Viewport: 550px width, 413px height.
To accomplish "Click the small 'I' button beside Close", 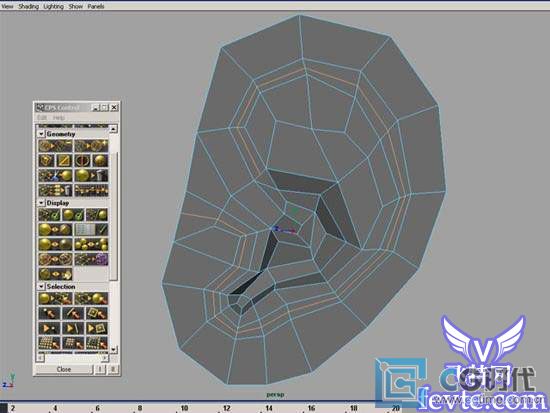I will (x=100, y=369).
